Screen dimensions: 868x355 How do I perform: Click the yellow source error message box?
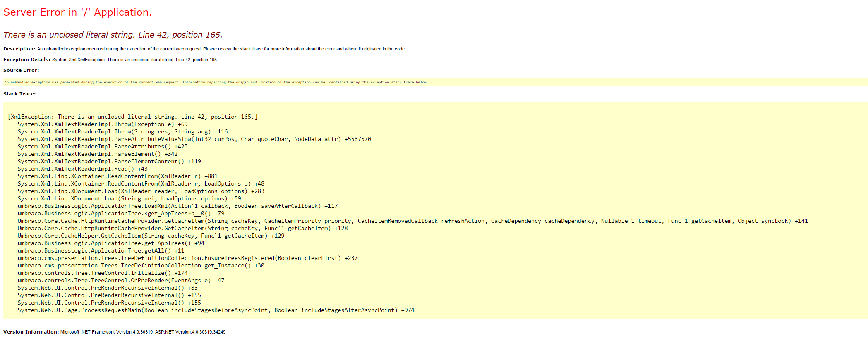coord(216,82)
